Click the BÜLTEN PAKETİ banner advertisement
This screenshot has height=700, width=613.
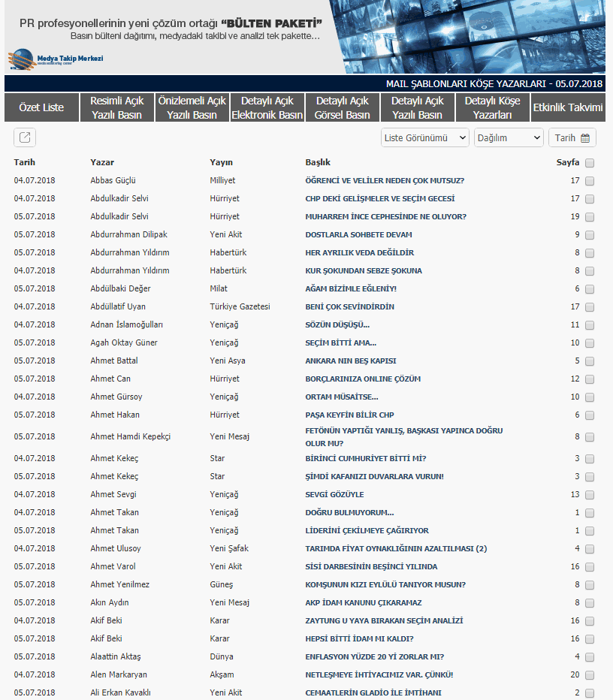[305, 37]
